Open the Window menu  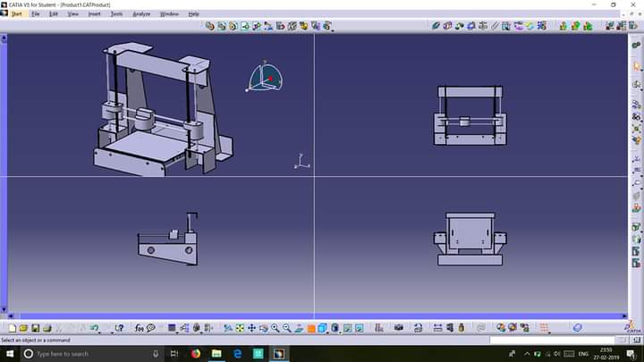click(x=168, y=14)
